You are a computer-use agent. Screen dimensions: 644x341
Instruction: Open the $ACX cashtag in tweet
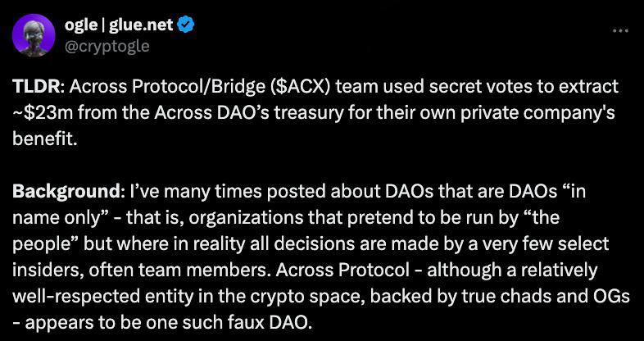point(298,87)
